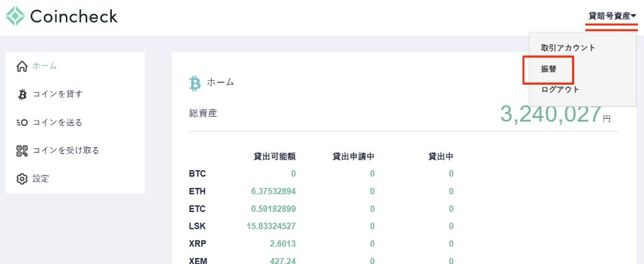Open コインを受け取る page
Screen dimensions: 644x264
66,151
